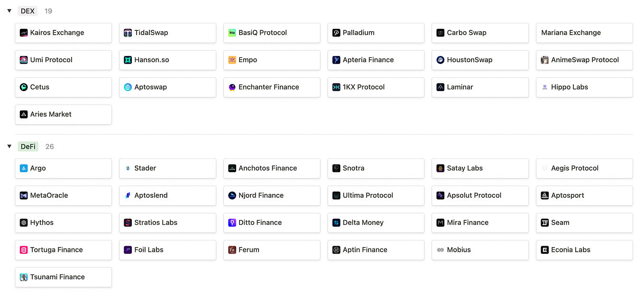Open the Aries Market card
The width and height of the screenshot is (644, 294).
pyautogui.click(x=63, y=114)
